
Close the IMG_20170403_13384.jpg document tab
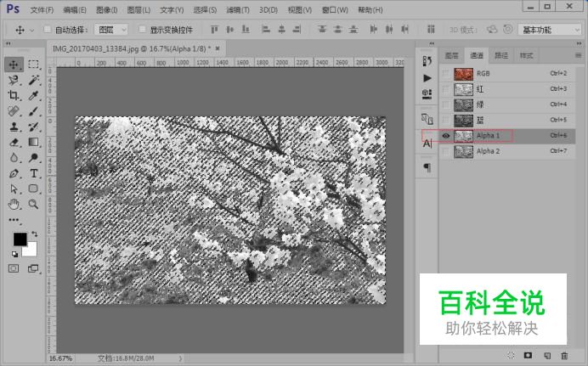tap(218, 48)
